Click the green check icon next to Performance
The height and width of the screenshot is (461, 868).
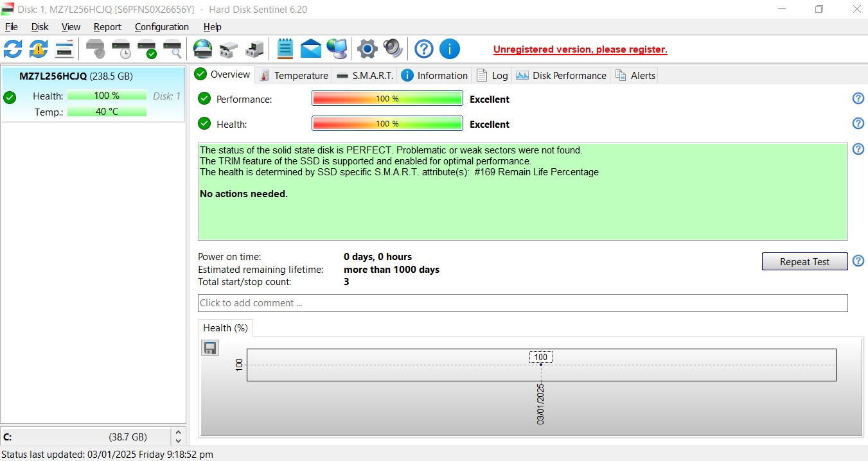tap(204, 98)
